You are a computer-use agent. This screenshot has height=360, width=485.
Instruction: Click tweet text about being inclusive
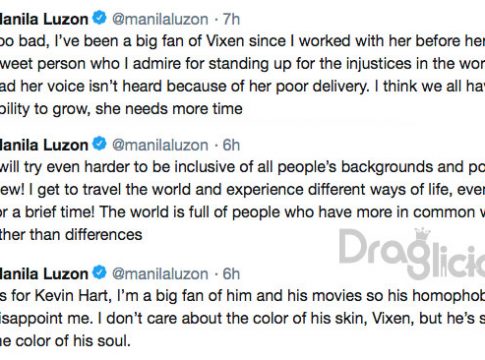[242, 201]
